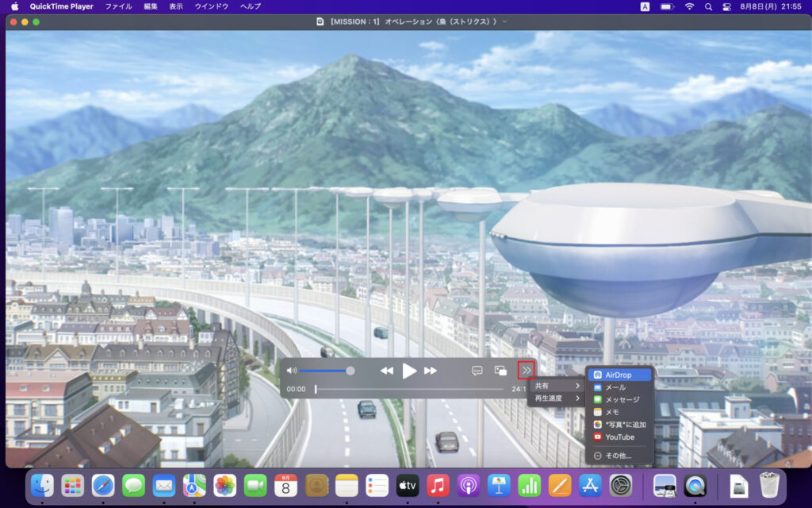Click the playback timeline scrubber bar
This screenshot has height=508, width=812.
click(409, 389)
